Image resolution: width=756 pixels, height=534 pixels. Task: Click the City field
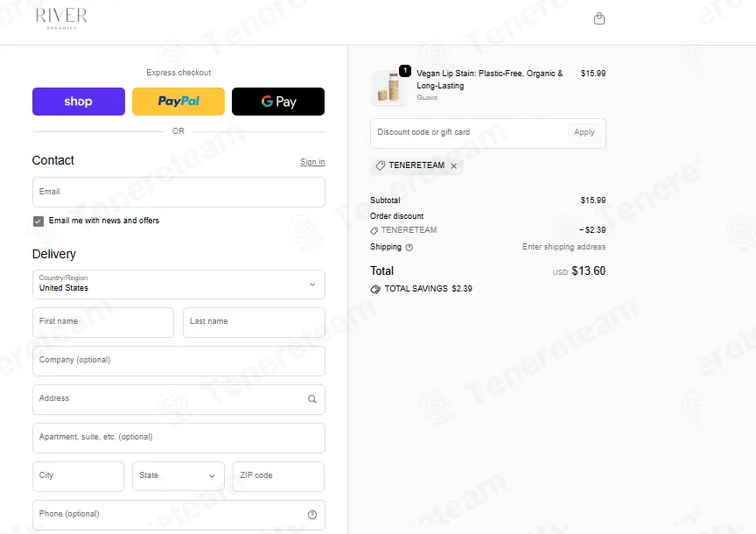(78, 476)
